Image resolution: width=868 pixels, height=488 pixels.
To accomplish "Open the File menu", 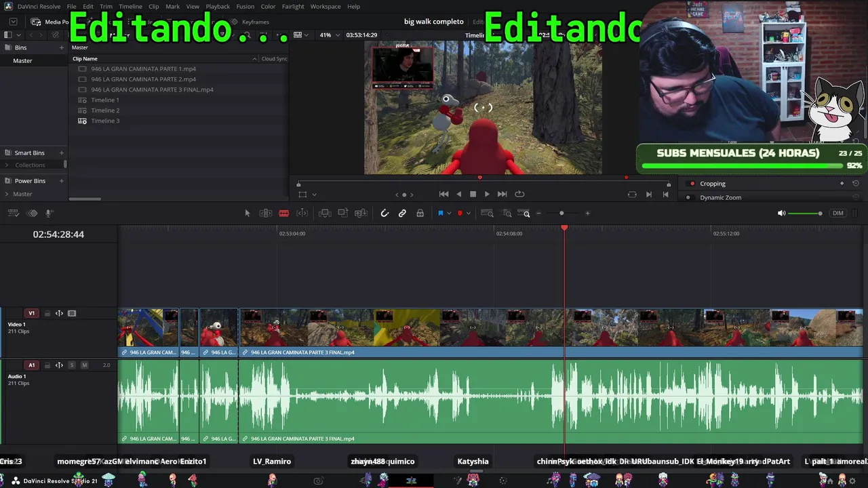I will (x=71, y=7).
